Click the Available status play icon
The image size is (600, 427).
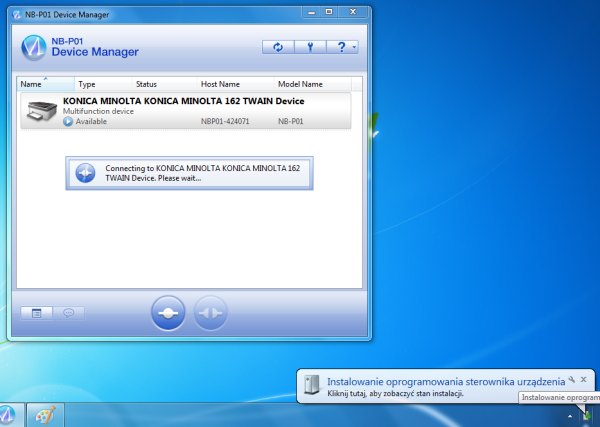(68, 122)
